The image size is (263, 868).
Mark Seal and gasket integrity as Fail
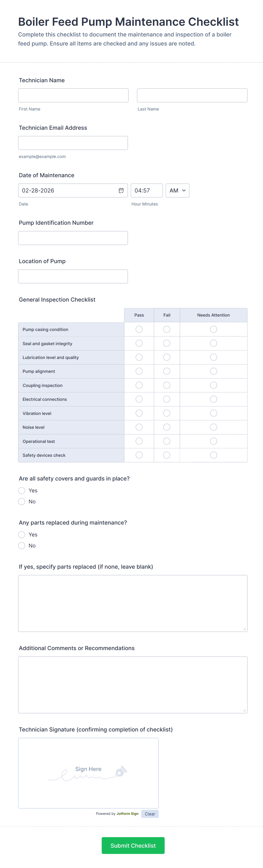click(167, 343)
